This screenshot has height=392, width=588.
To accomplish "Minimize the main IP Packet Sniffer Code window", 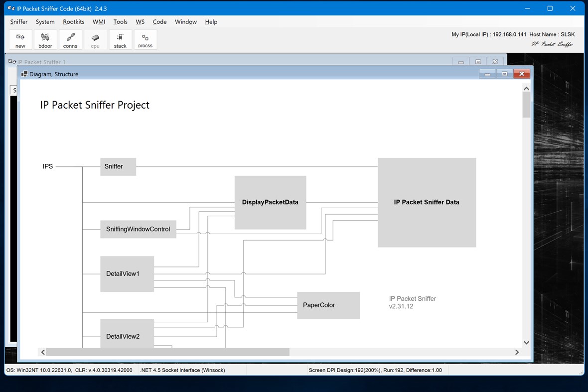I will click(528, 8).
